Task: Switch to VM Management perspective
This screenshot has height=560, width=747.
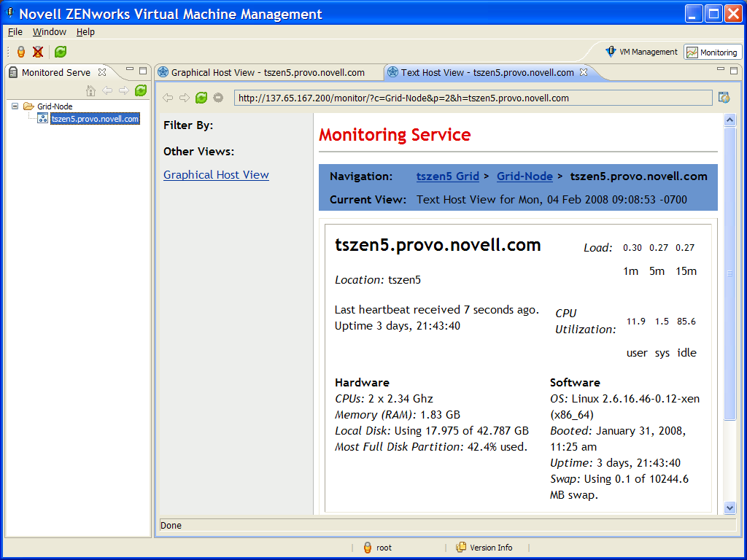Action: tap(642, 52)
